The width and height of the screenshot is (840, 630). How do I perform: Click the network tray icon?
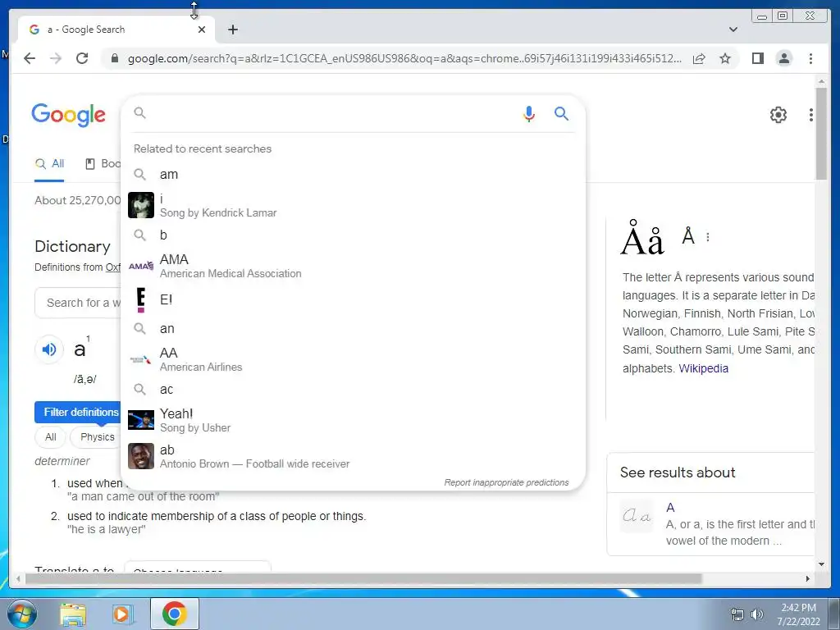coord(737,614)
